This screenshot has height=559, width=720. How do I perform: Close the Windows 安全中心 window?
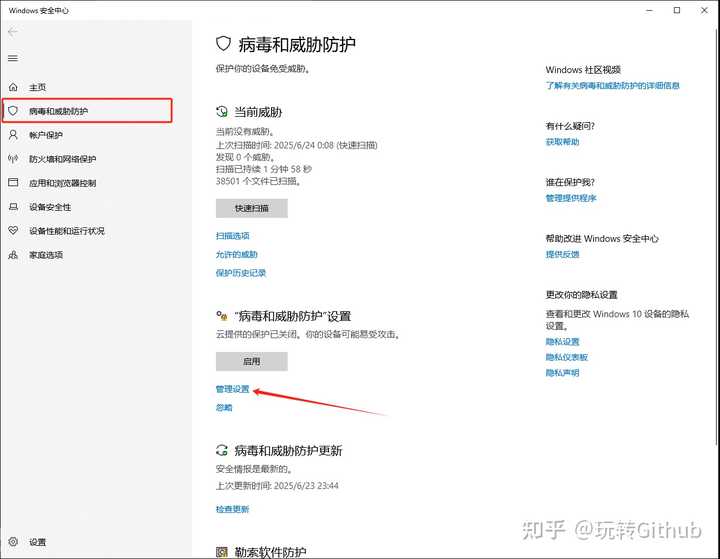704,10
